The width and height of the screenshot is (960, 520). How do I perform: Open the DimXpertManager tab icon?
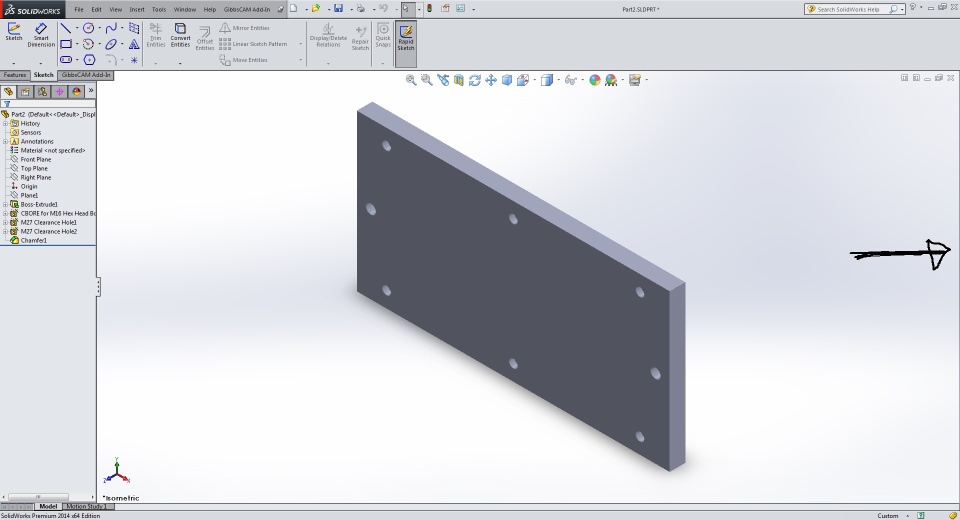[x=59, y=91]
